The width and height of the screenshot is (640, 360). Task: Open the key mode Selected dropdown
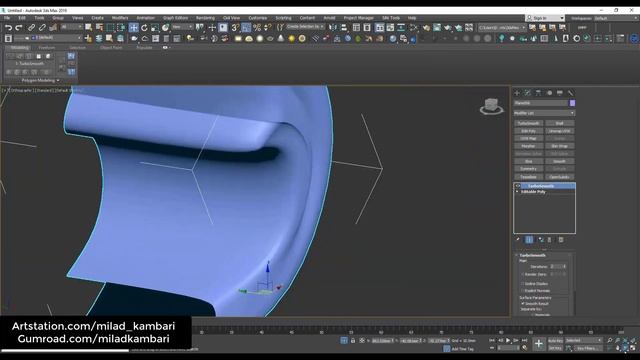click(584, 340)
